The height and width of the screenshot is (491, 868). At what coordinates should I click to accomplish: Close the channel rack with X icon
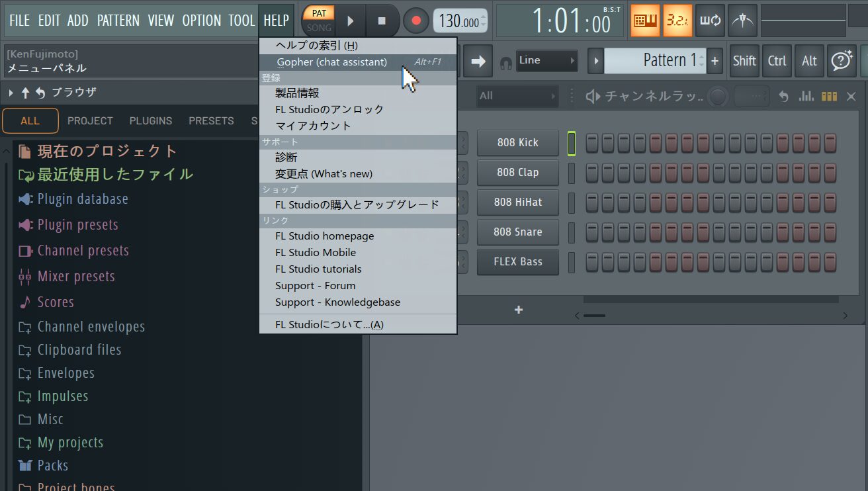[x=851, y=97]
